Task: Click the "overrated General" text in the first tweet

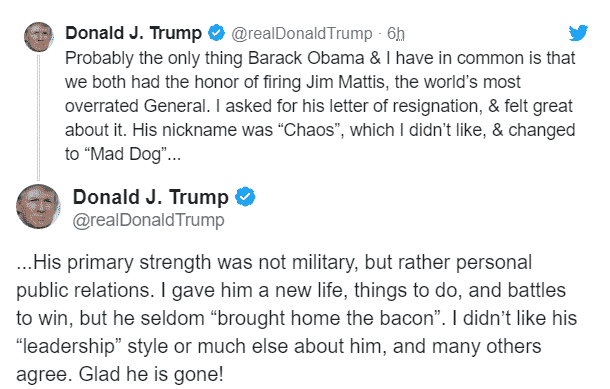Action: point(136,106)
